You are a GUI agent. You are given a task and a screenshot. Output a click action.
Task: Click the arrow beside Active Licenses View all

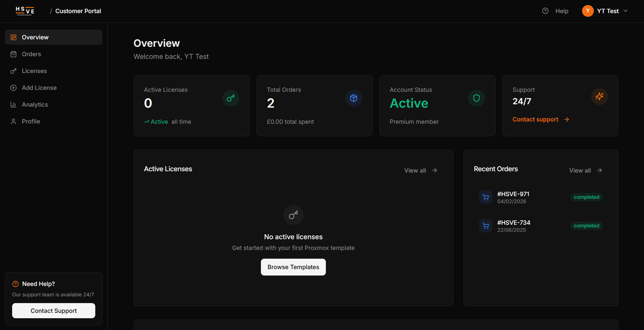pos(435,170)
